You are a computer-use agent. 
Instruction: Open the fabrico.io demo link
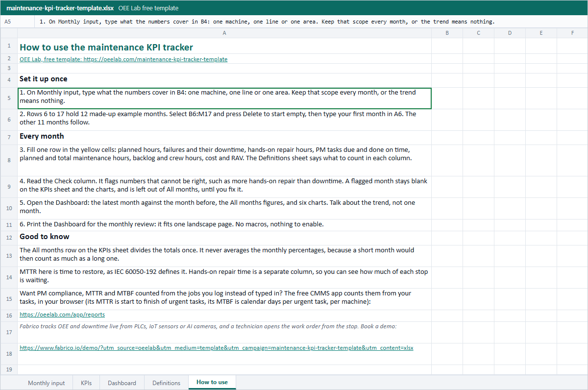tap(217, 348)
